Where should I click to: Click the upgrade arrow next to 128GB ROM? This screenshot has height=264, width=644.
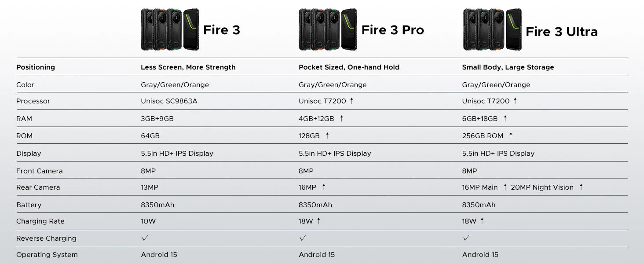point(327,136)
